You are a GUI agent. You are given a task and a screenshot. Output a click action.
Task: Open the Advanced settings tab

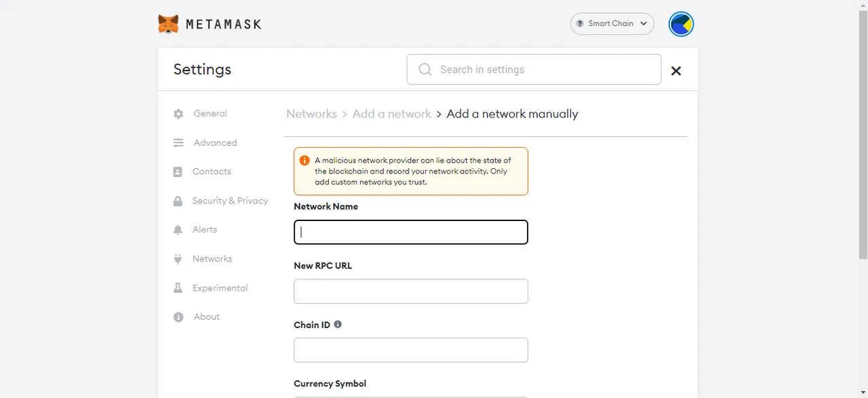(215, 143)
